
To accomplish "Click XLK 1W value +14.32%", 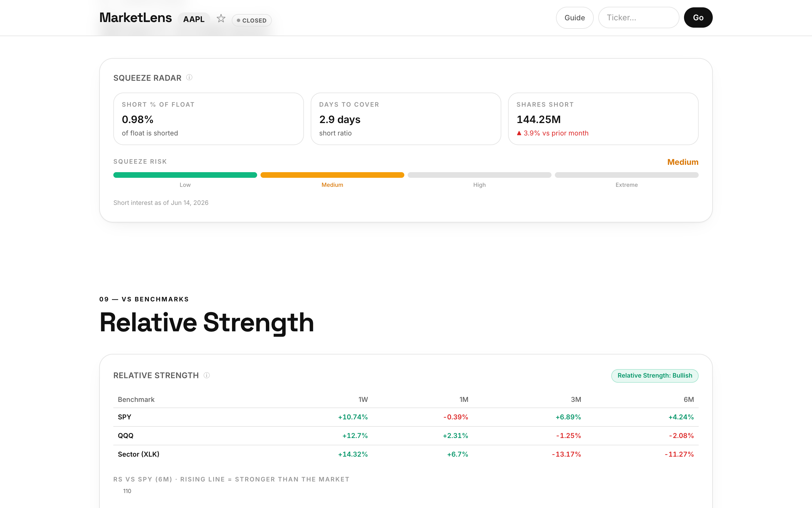I will [x=353, y=454].
